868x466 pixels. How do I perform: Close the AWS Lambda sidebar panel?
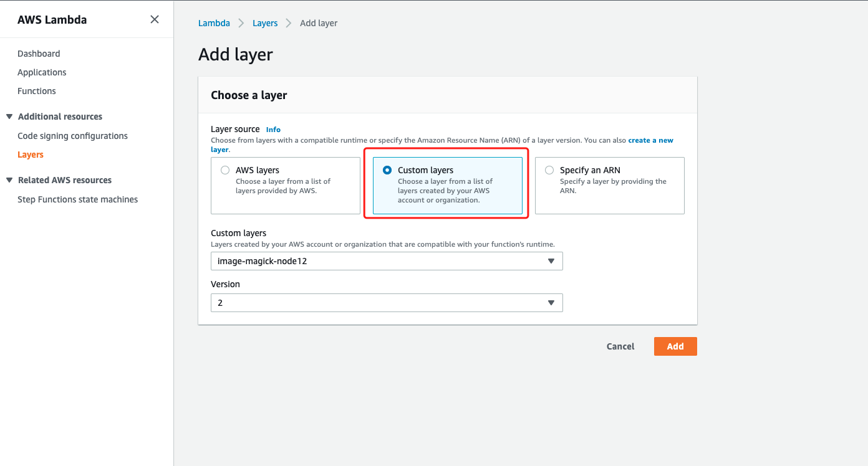(155, 20)
